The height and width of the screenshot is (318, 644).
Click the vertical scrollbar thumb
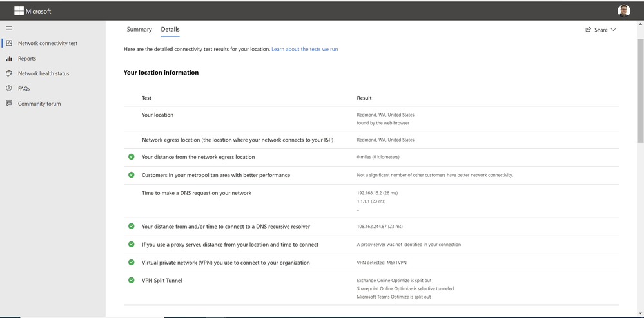pyautogui.click(x=640, y=91)
